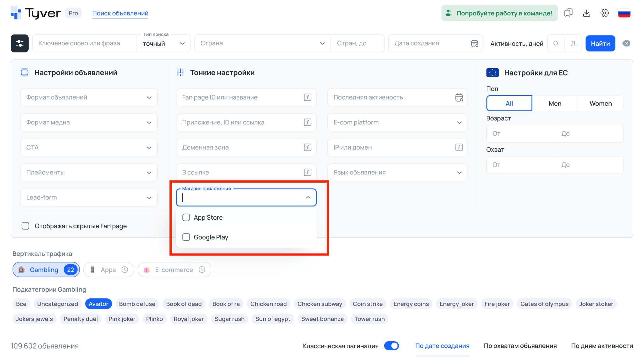Select Apps vertical chip

pos(109,270)
